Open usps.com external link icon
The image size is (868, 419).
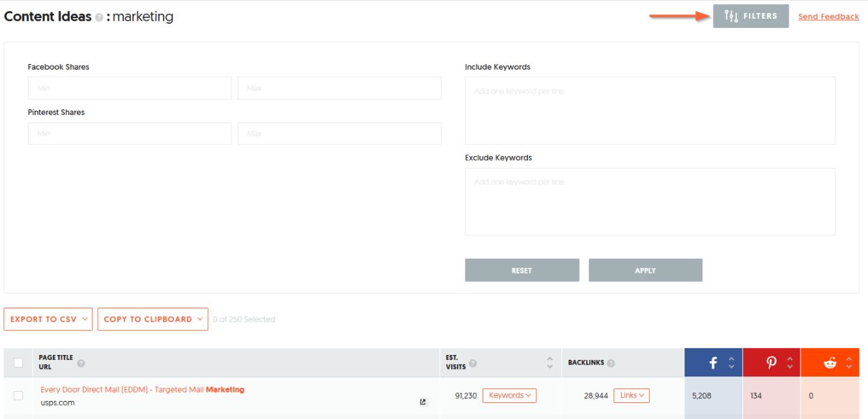[423, 402]
